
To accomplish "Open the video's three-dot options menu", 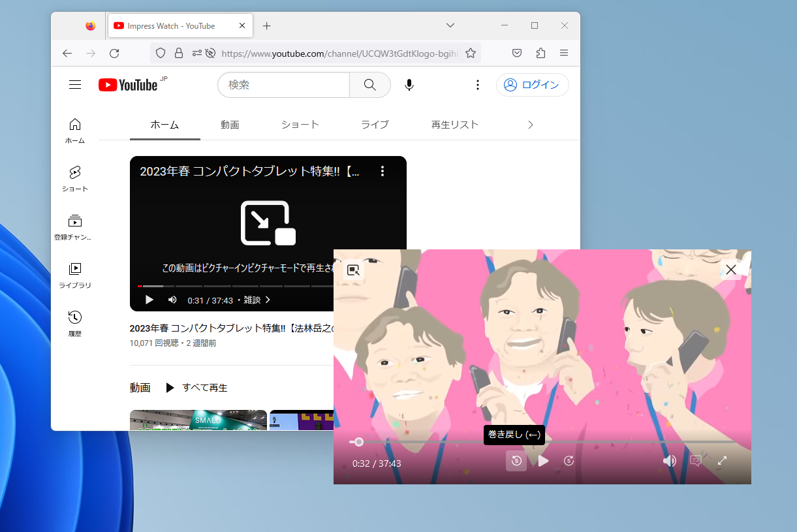I will (383, 170).
